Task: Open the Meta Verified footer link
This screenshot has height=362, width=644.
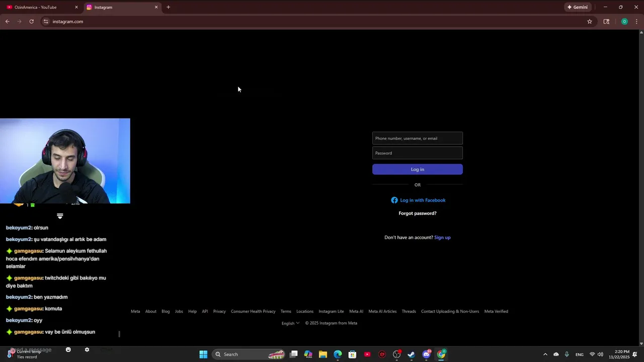Action: tap(496, 311)
